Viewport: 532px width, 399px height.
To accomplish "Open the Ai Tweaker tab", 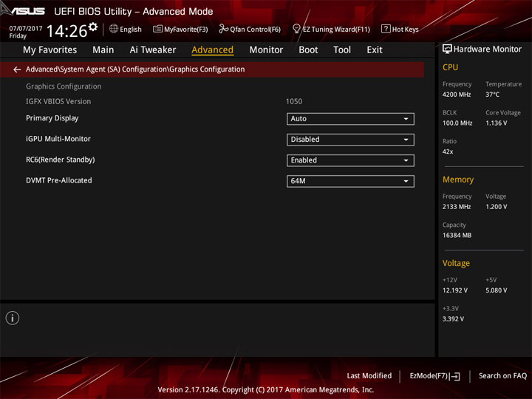I will tap(153, 50).
